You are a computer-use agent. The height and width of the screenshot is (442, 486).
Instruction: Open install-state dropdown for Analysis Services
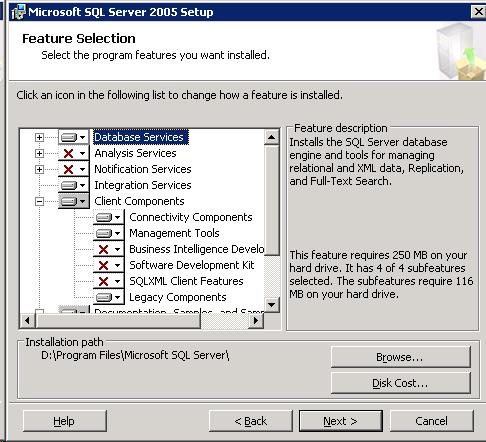click(x=74, y=153)
